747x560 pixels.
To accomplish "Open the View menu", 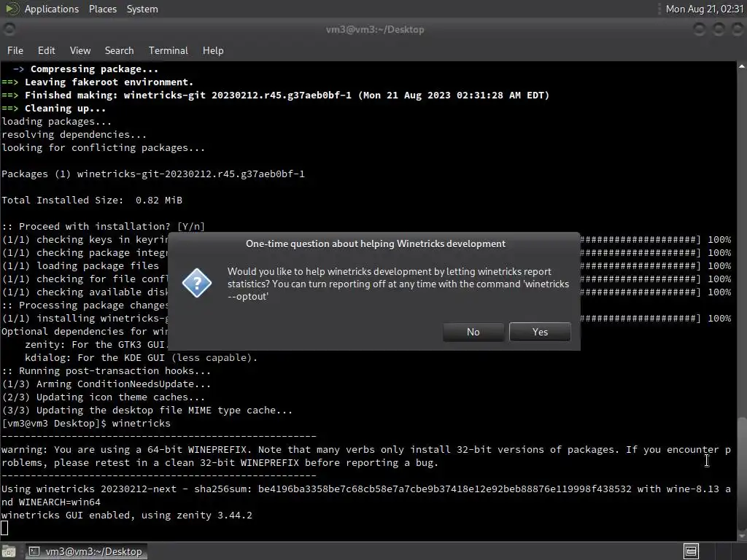I will pos(80,50).
